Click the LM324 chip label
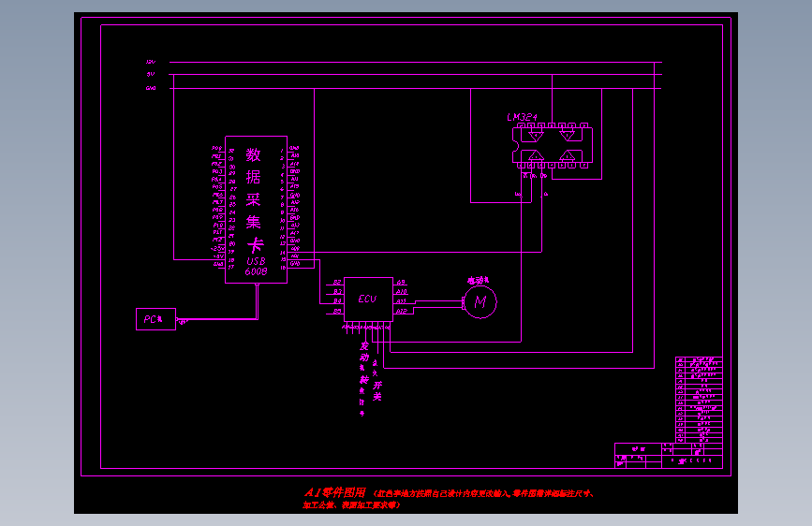Screen dimensions: 812x526 point(522,118)
